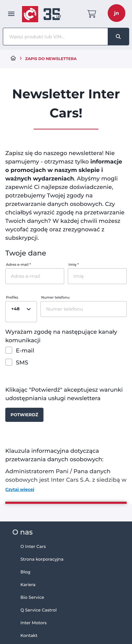The height and width of the screenshot is (644, 132).
Task: Click the Inter Cars logo
Action: [30, 14]
